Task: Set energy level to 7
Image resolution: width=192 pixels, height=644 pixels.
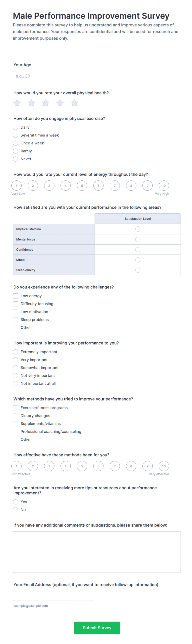Action: (115, 186)
